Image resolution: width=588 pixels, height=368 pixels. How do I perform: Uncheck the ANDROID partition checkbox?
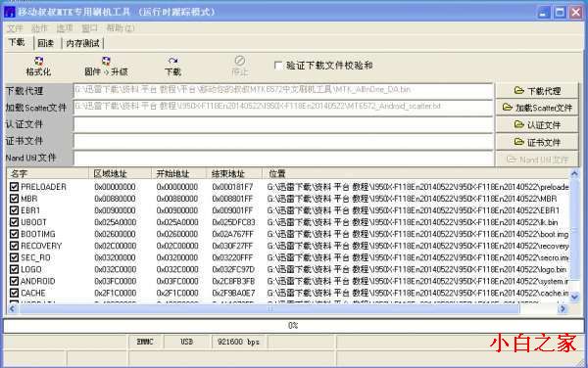click(15, 281)
